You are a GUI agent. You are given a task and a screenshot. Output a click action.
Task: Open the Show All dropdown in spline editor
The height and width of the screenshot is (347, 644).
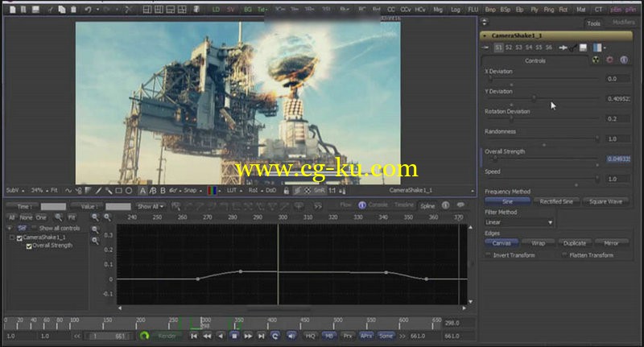click(x=151, y=206)
